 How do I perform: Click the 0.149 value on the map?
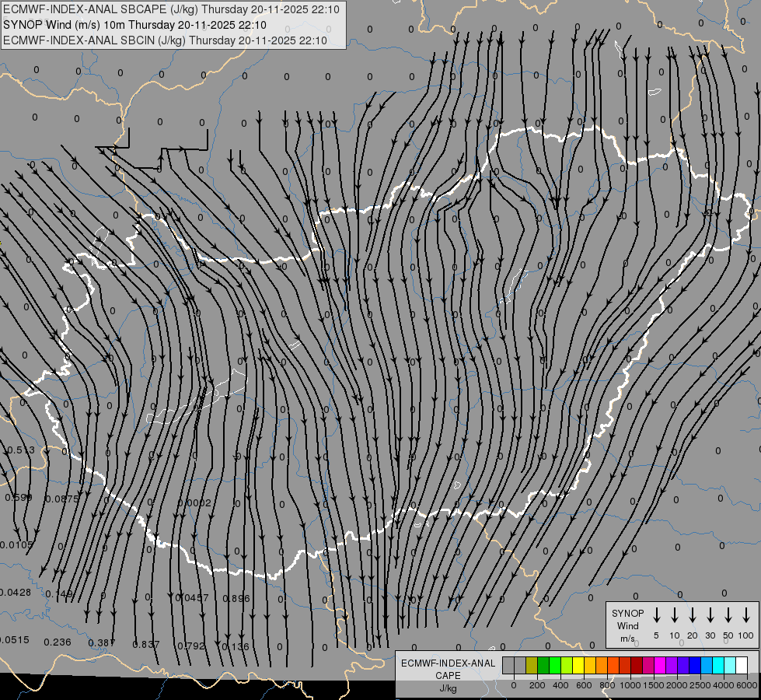click(59, 594)
